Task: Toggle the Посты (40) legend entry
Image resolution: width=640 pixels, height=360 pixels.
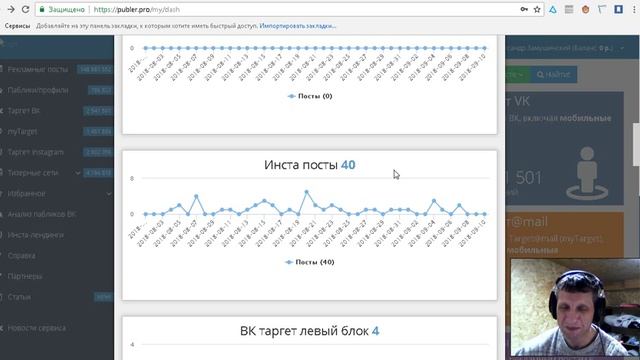Action: coord(310,262)
